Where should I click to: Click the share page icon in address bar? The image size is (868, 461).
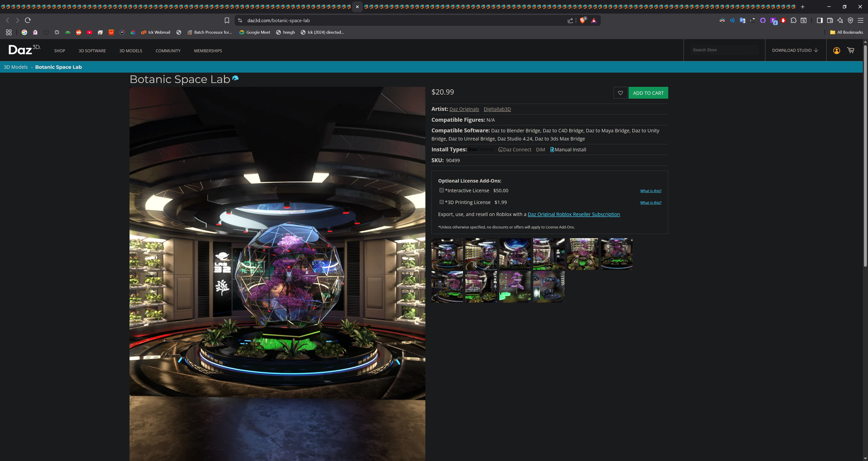click(x=570, y=21)
